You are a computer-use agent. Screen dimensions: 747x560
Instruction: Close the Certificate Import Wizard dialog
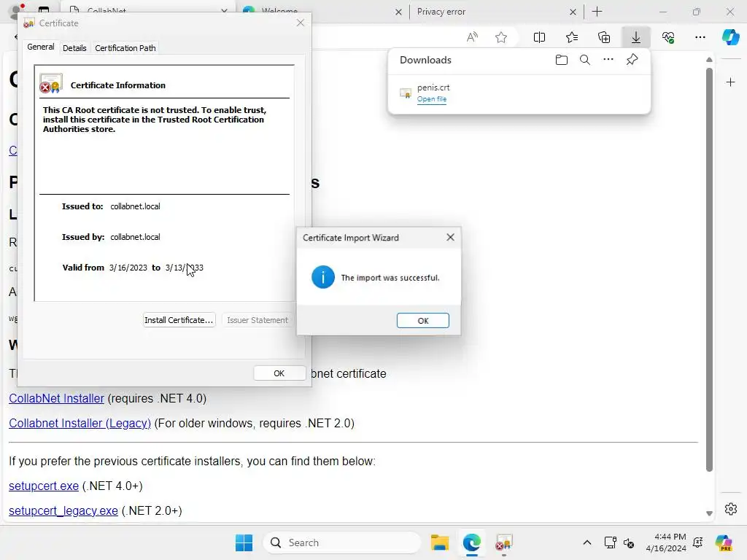click(x=450, y=237)
